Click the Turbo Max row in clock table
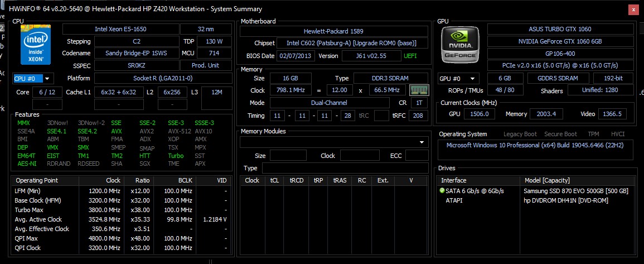This screenshot has width=644, height=264. (x=122, y=210)
